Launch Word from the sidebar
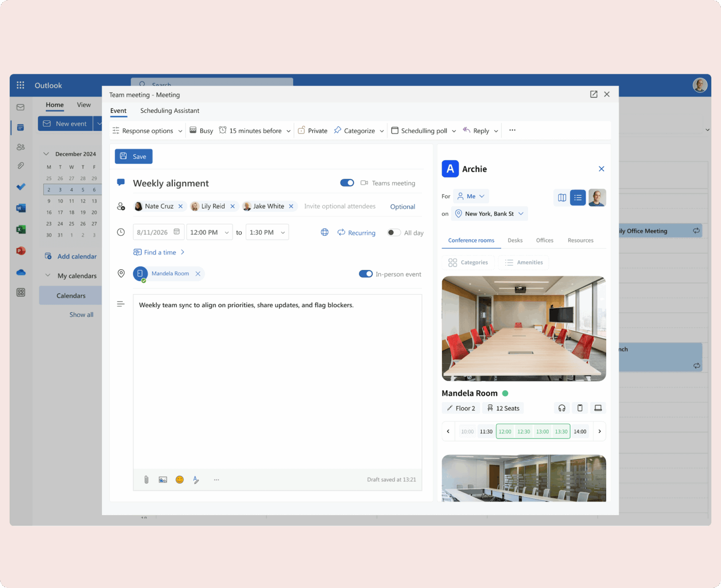Viewport: 721px width, 588px height. pos(20,208)
